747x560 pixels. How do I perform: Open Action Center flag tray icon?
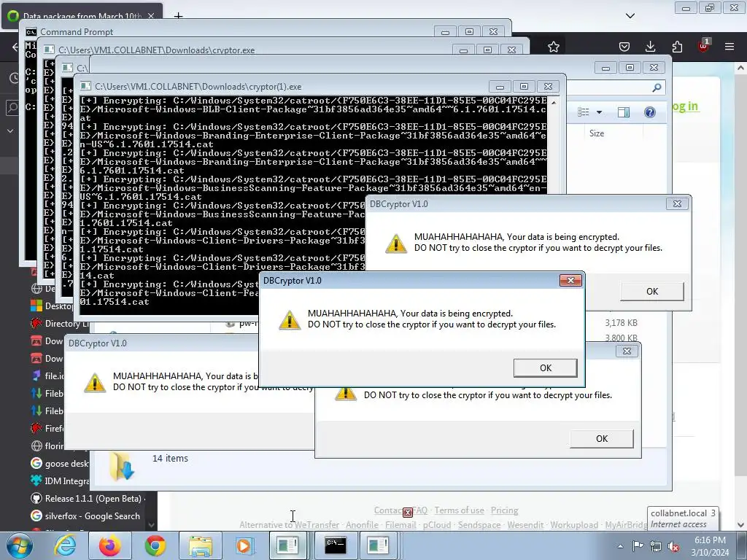click(x=638, y=546)
